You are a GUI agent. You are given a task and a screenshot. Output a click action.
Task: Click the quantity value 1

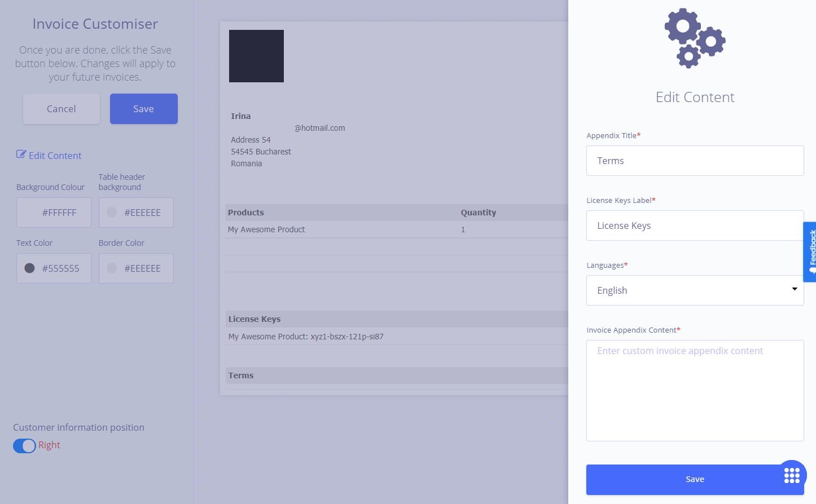click(x=463, y=229)
